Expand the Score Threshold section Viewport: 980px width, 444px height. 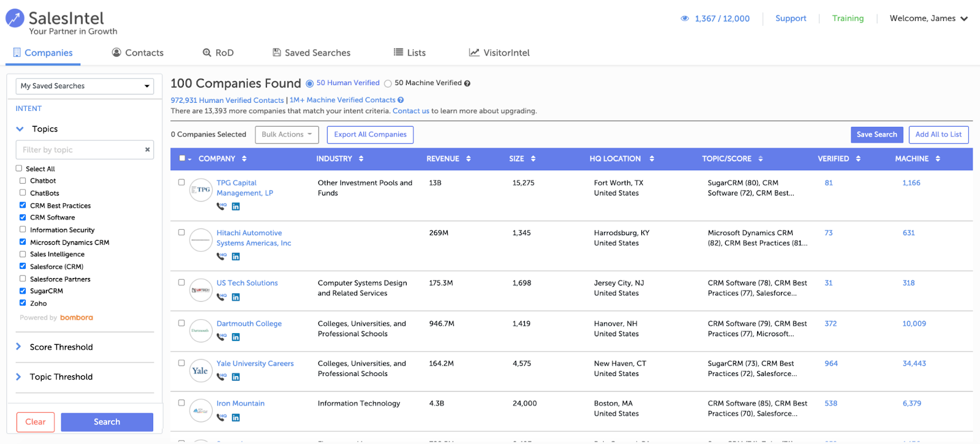tap(18, 347)
